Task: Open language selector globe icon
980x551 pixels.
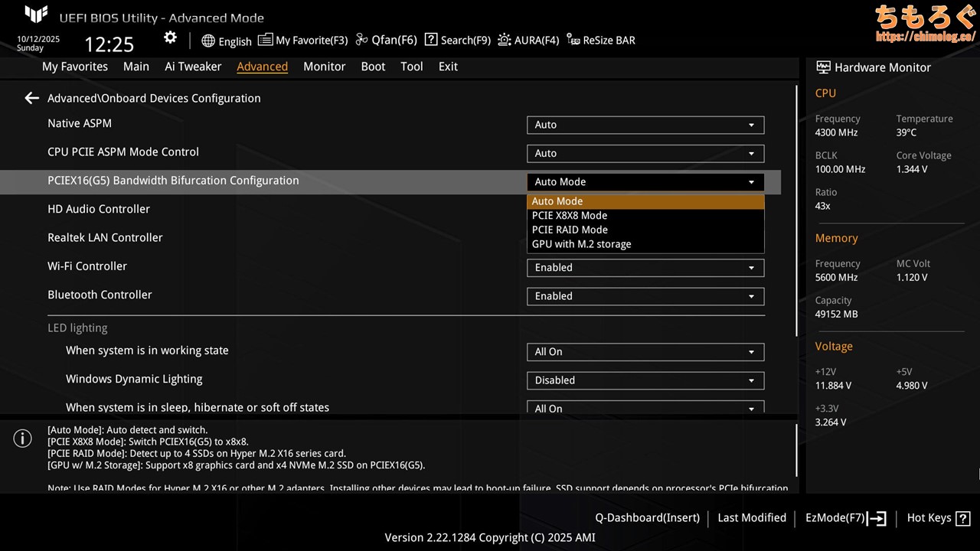Action: 208,41
